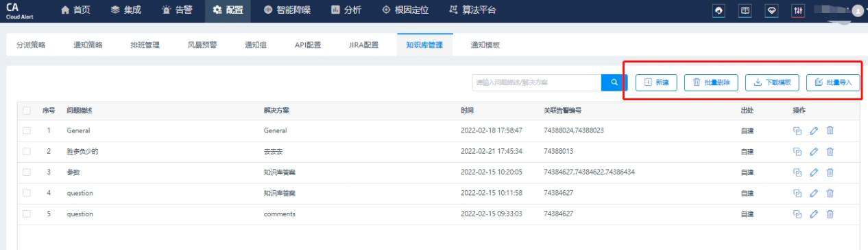Copy the 胜多负少的 knowledge entry

tap(797, 151)
